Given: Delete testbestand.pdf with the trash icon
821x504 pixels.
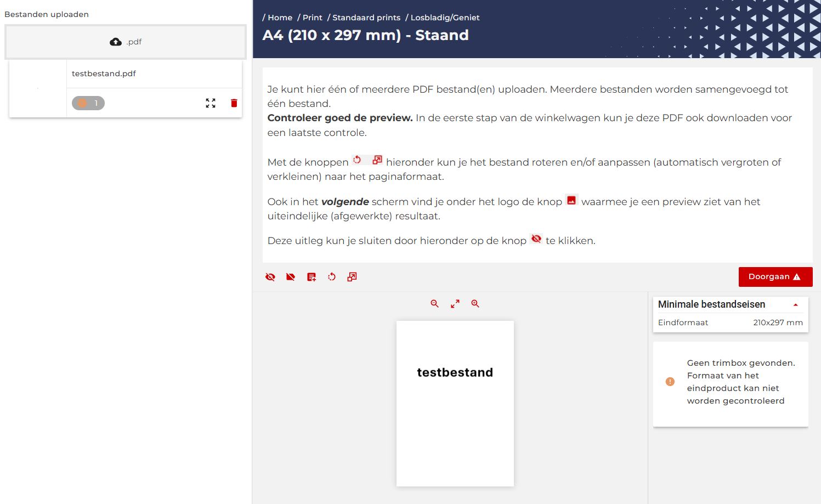Looking at the screenshot, I should tap(234, 103).
